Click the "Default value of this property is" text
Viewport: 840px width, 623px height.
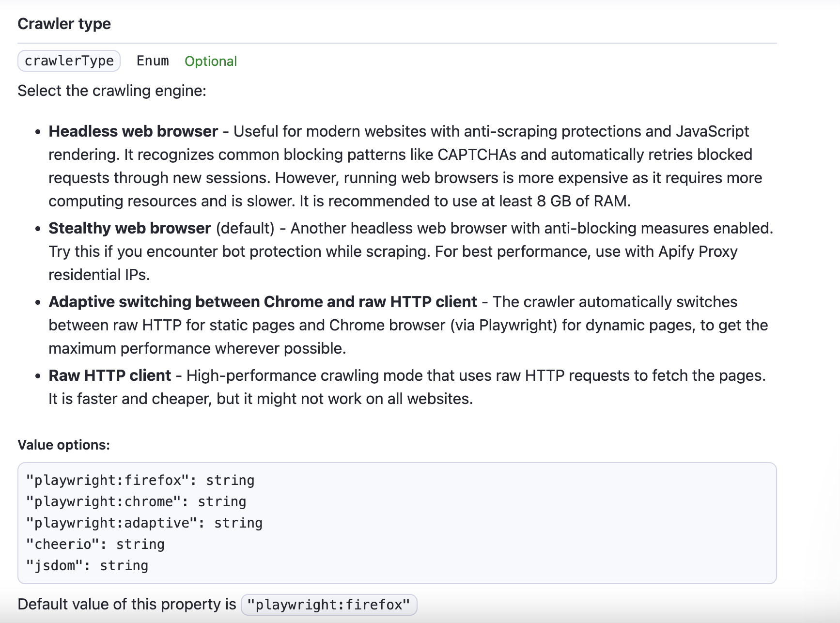click(x=127, y=604)
